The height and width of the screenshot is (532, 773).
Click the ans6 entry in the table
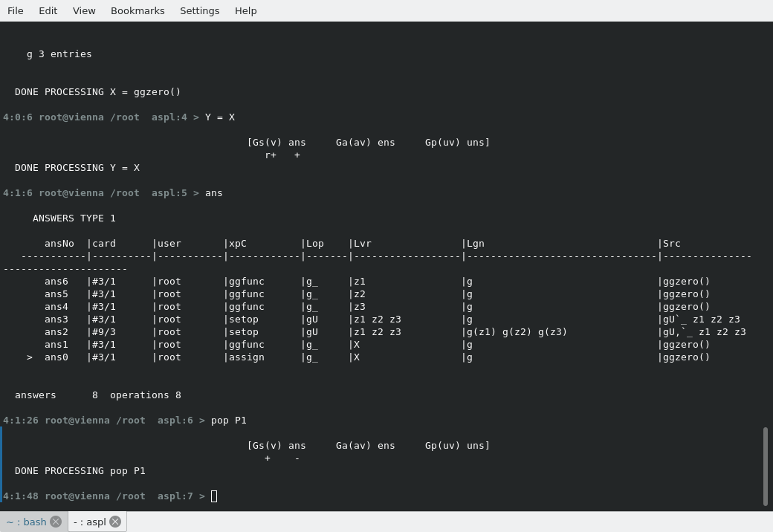(56, 282)
